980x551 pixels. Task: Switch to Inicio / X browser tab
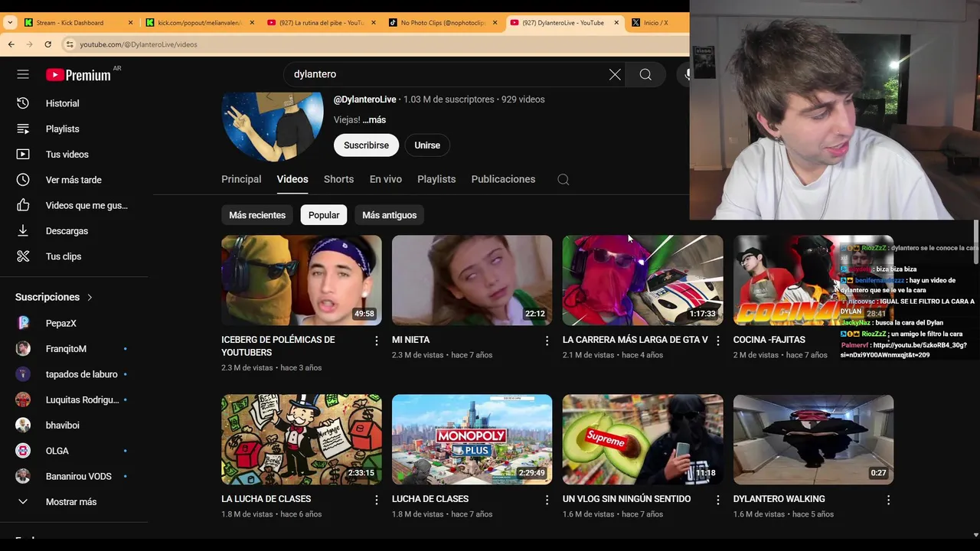(x=655, y=23)
